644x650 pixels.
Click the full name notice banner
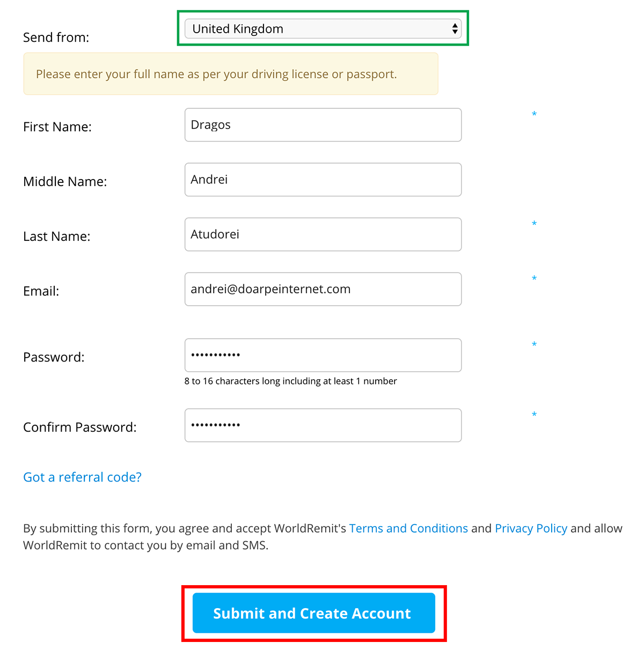click(231, 74)
